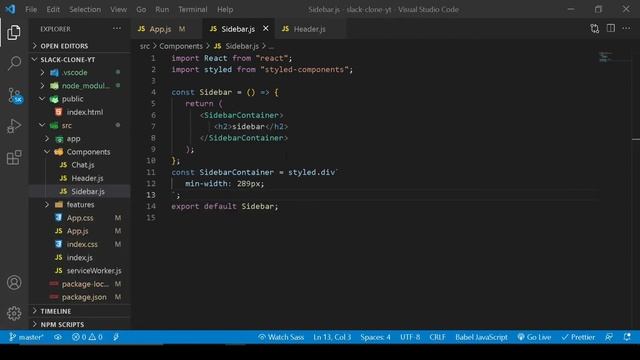The width and height of the screenshot is (640, 360).
Task: Switch to the App.js tab
Action: click(167, 29)
